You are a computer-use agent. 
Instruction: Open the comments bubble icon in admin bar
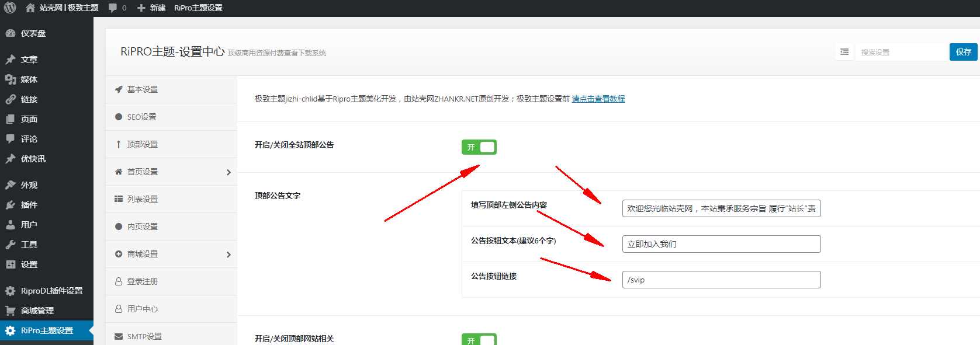click(x=113, y=8)
